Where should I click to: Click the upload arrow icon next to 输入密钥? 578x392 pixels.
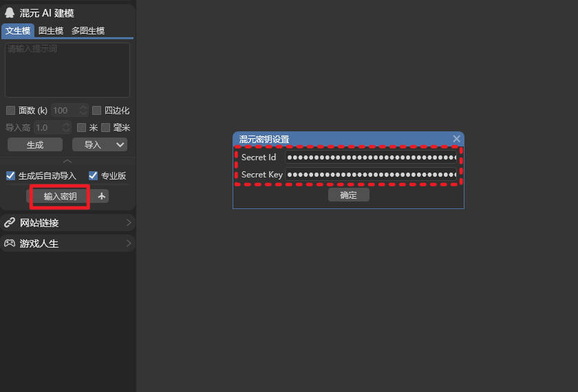(101, 197)
